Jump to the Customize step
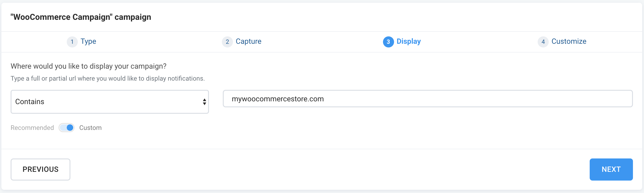Image resolution: width=644 pixels, height=193 pixels. 569,41
